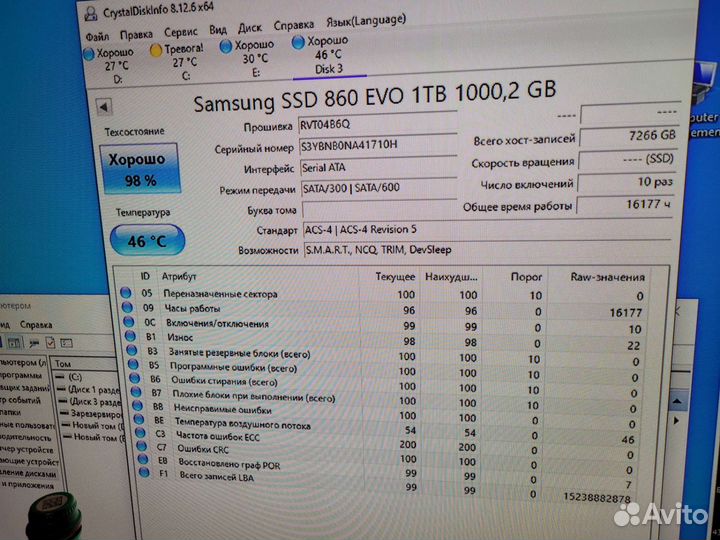Image resolution: width=720 pixels, height=540 pixels.
Task: Click status dot for B5 Программные ошибки
Action: pos(134,365)
